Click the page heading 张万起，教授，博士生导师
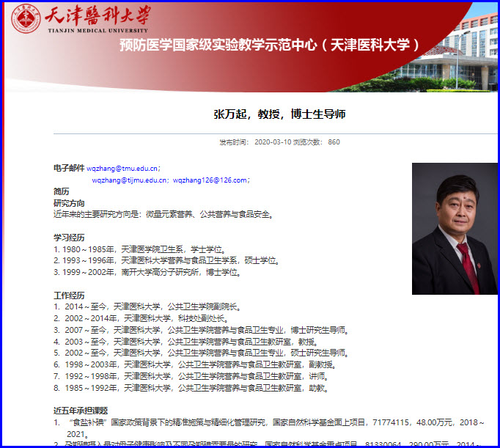 click(x=279, y=114)
